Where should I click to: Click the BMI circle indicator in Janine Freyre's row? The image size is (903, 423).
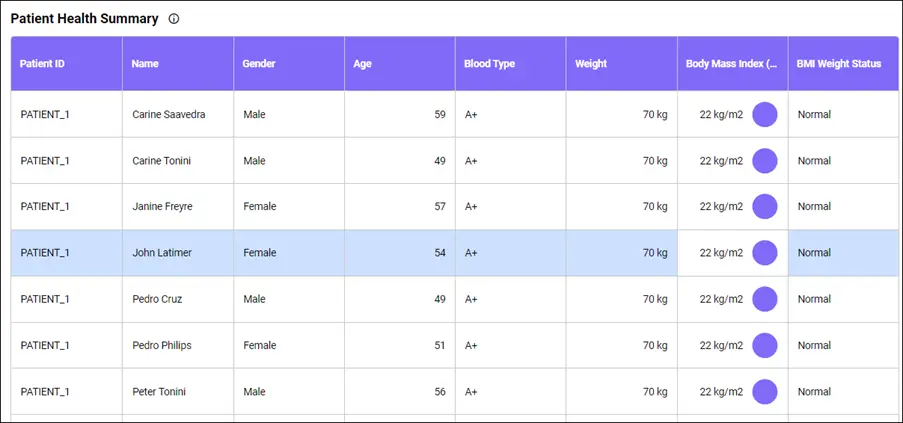pyautogui.click(x=765, y=207)
